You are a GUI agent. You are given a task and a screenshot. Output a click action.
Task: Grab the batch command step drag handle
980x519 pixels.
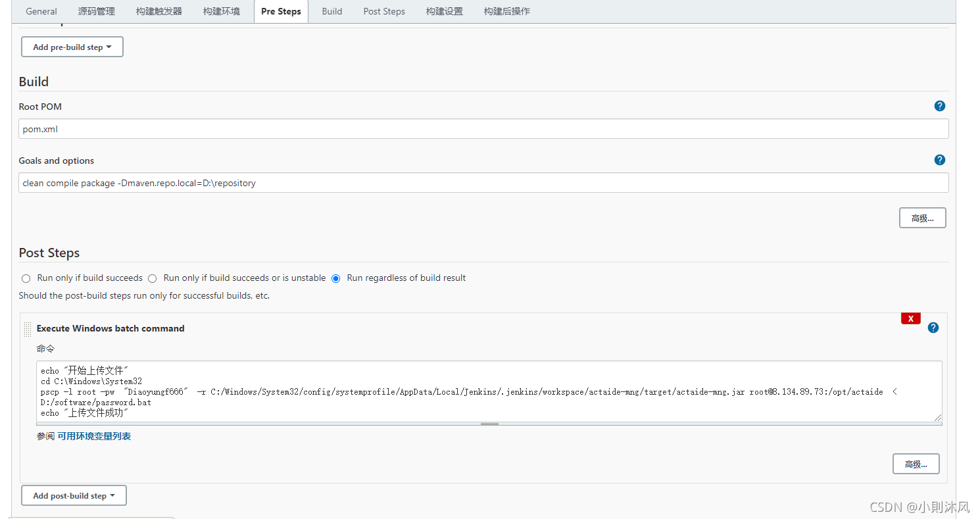(28, 329)
